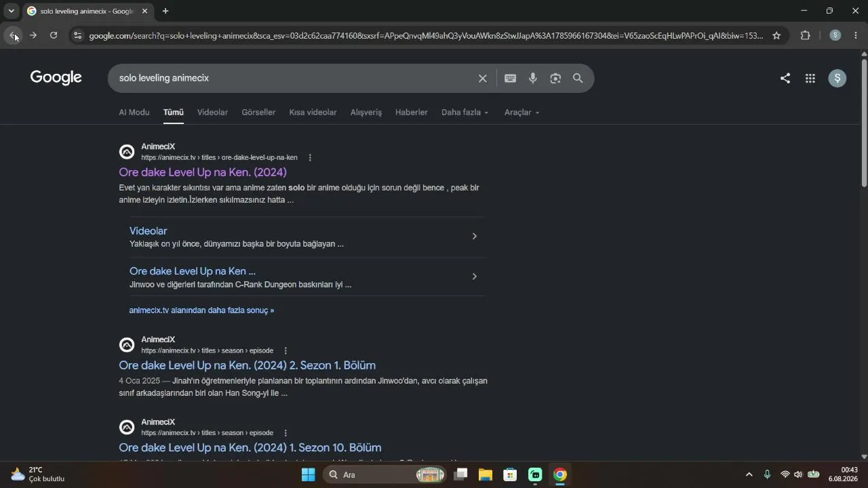Open a new tab with the plus button
This screenshot has width=868, height=488.
165,11
